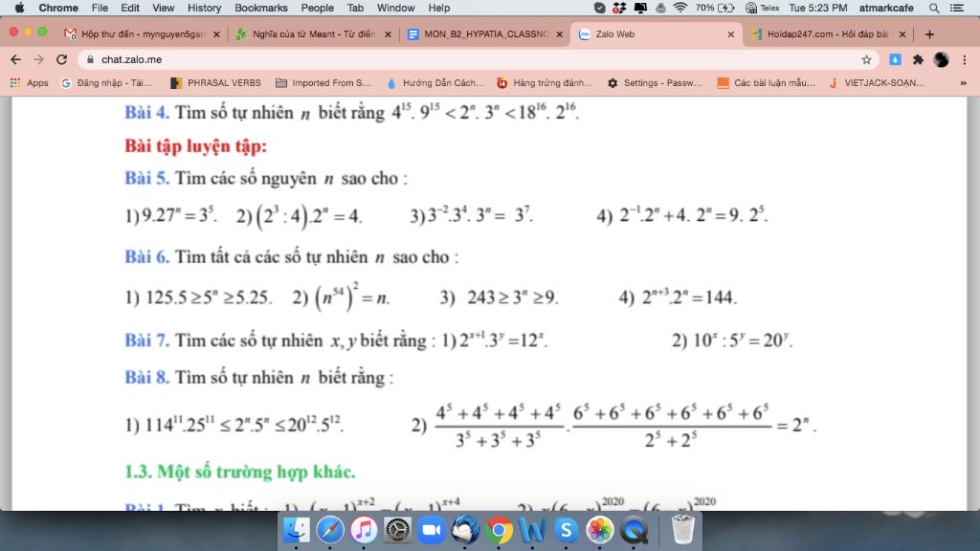Open the atmarkcafe user menu
The width and height of the screenshot is (980, 551).
point(886,8)
